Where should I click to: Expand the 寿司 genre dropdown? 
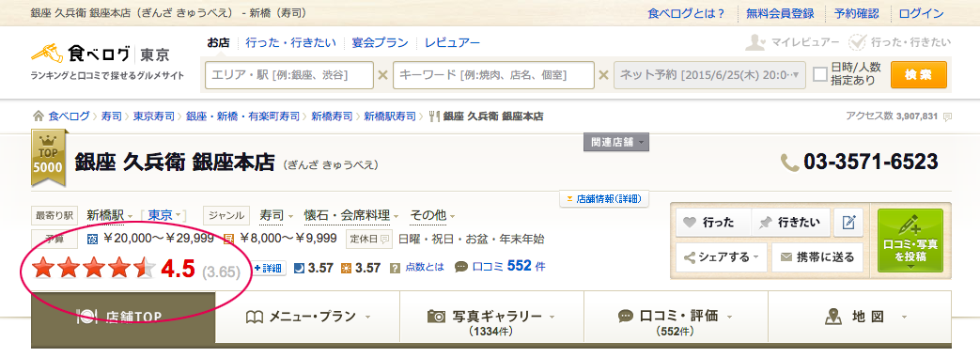click(290, 216)
